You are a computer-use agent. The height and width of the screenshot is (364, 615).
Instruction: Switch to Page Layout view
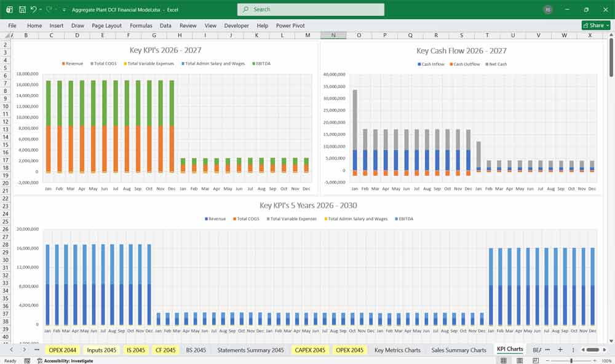520,360
